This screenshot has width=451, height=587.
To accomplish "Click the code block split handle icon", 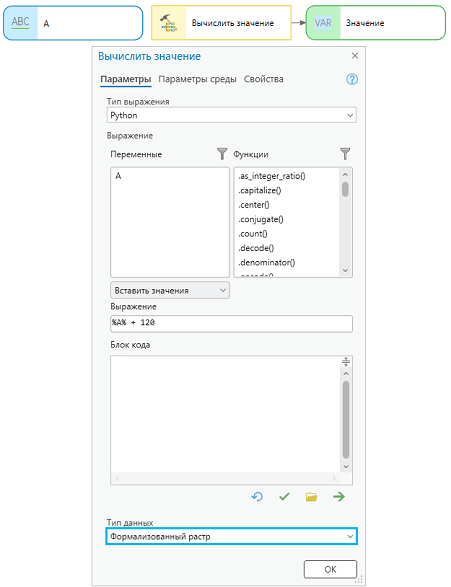I will (x=346, y=362).
